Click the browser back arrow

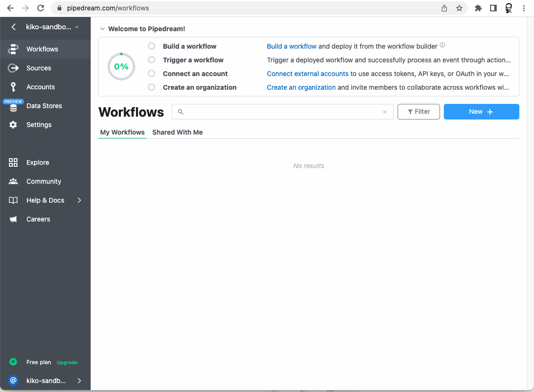pos(10,8)
